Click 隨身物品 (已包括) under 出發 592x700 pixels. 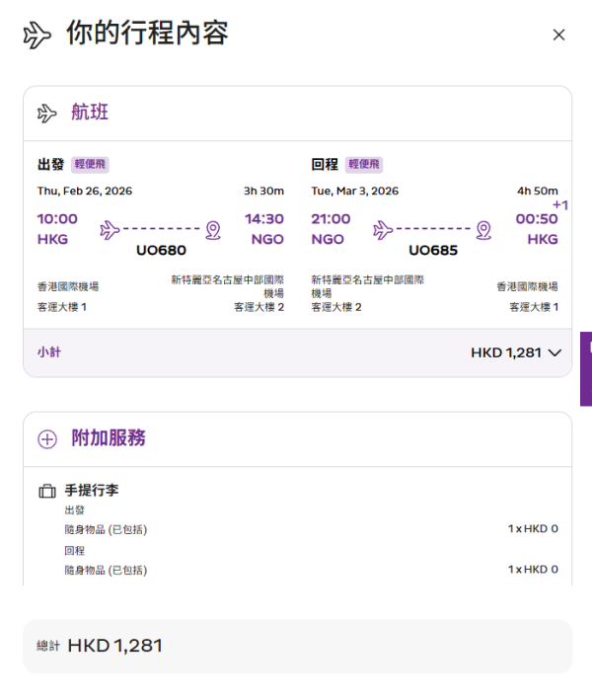(106, 529)
